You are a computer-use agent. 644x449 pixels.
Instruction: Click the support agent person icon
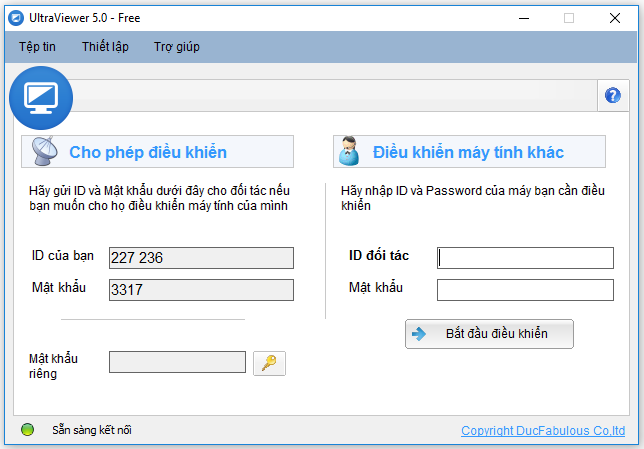349,151
